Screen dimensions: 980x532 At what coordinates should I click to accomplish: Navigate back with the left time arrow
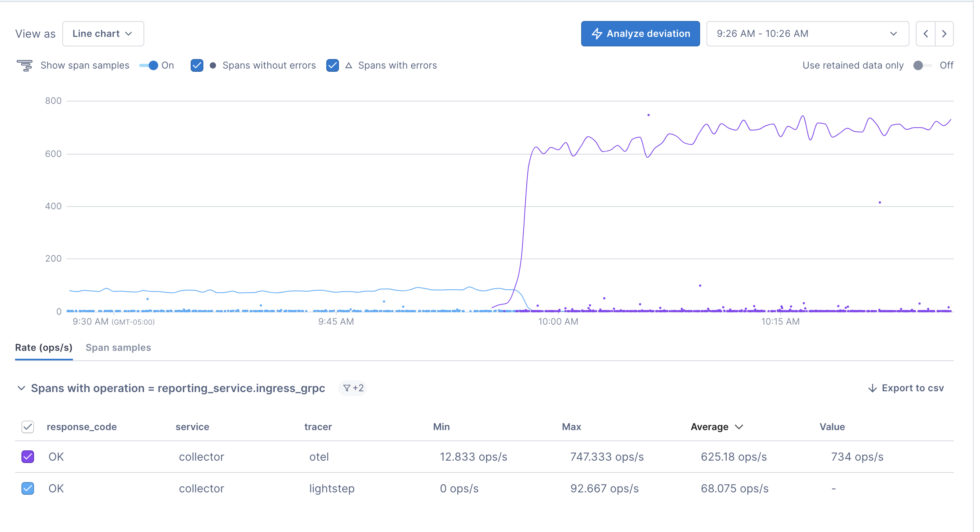(x=925, y=34)
